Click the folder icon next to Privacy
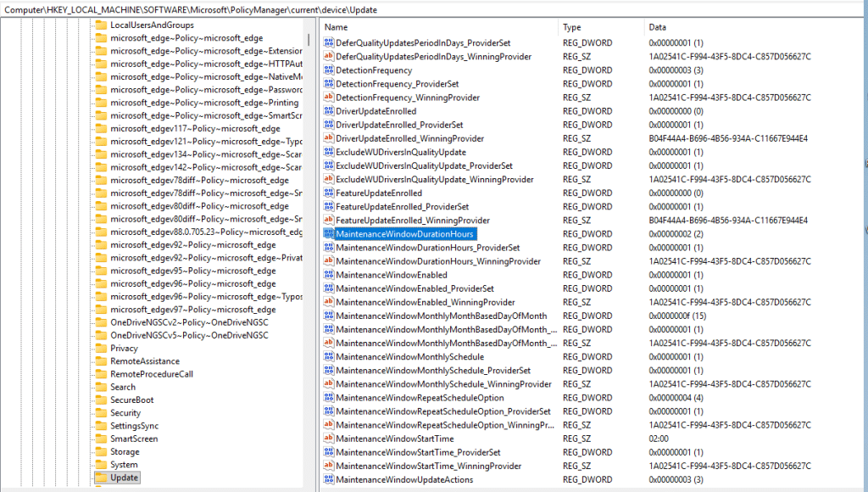This screenshot has width=868, height=492. click(101, 348)
